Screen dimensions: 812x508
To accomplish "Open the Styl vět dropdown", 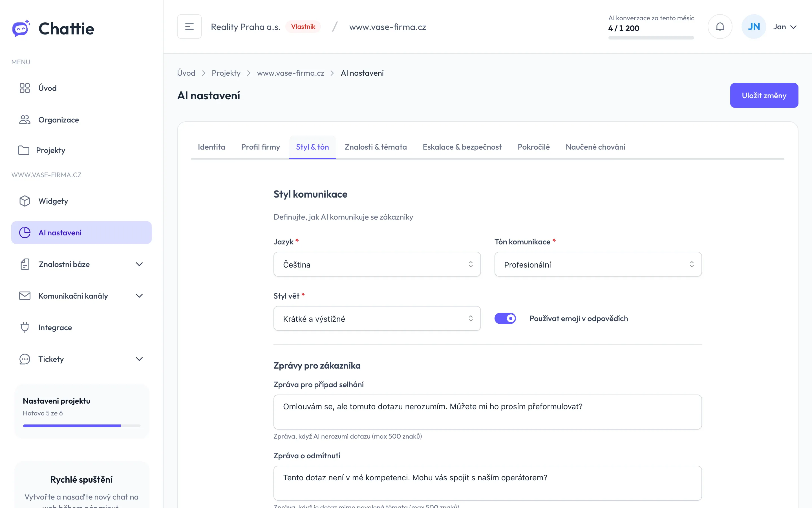I will coord(377,319).
